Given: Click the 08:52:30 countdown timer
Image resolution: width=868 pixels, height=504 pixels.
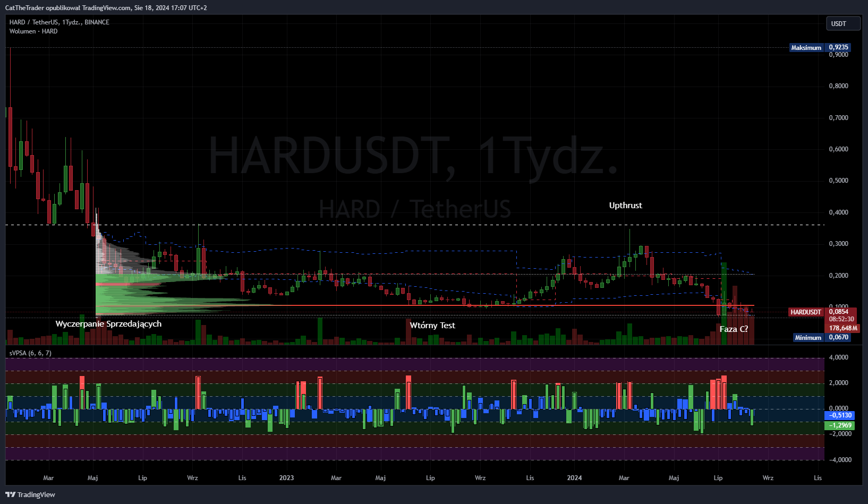Looking at the screenshot, I should pos(841,320).
